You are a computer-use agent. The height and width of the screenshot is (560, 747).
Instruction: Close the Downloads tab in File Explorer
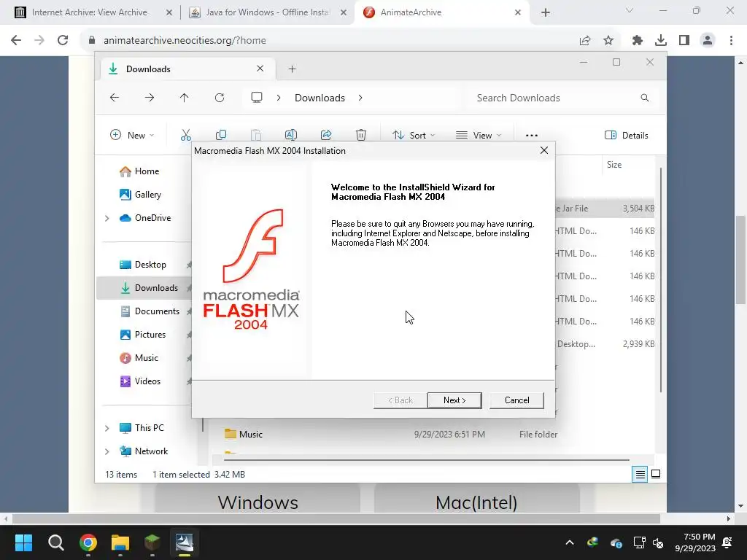260,69
